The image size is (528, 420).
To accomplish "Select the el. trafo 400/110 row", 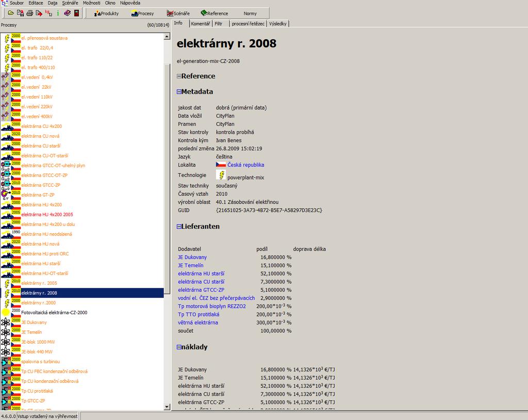I will 82,68.
